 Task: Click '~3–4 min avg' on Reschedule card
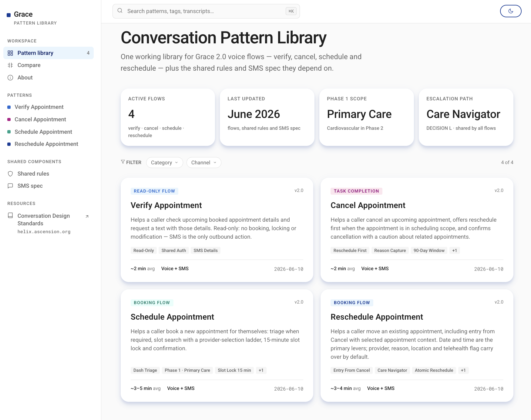[346, 388]
